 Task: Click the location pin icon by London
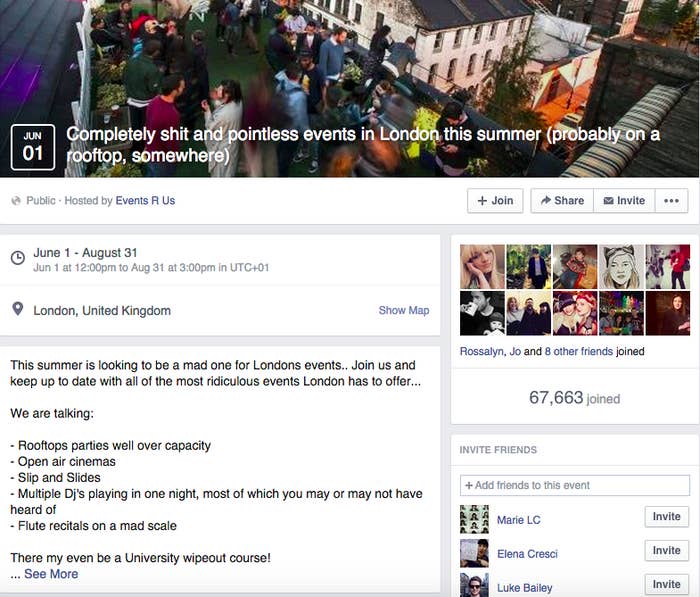point(18,309)
